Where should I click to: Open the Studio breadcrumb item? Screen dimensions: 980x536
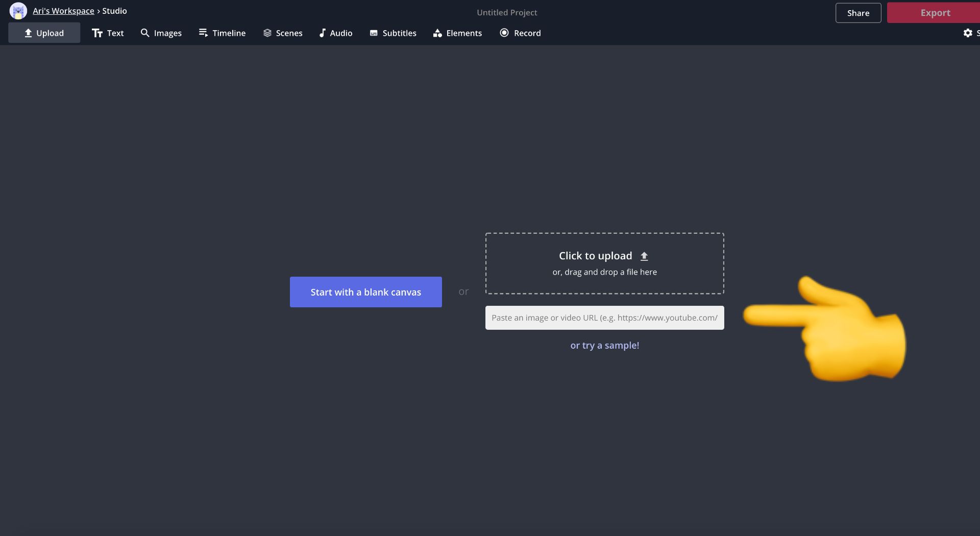pyautogui.click(x=114, y=10)
